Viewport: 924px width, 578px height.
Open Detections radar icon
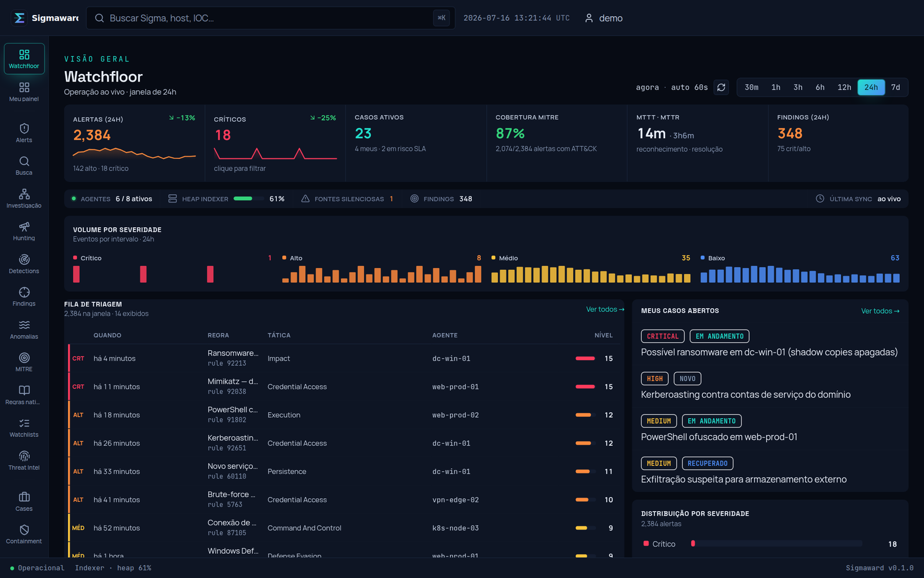(x=24, y=260)
